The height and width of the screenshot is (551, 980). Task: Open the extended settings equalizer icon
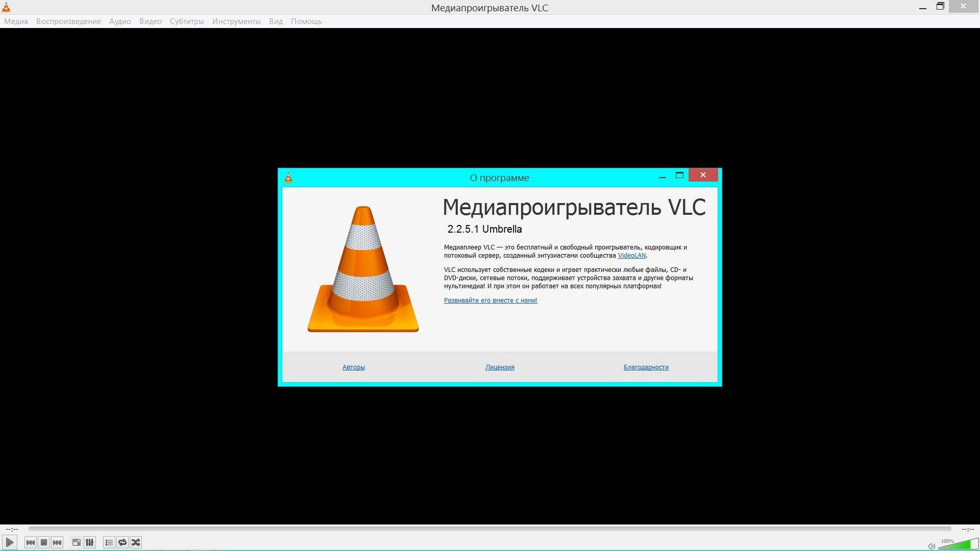pos(89,542)
